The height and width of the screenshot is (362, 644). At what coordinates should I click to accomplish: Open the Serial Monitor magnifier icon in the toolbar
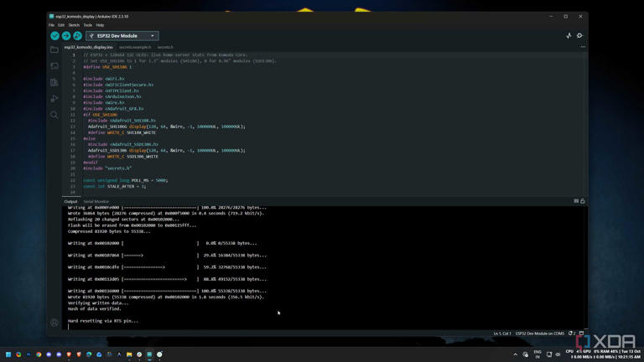point(579,36)
